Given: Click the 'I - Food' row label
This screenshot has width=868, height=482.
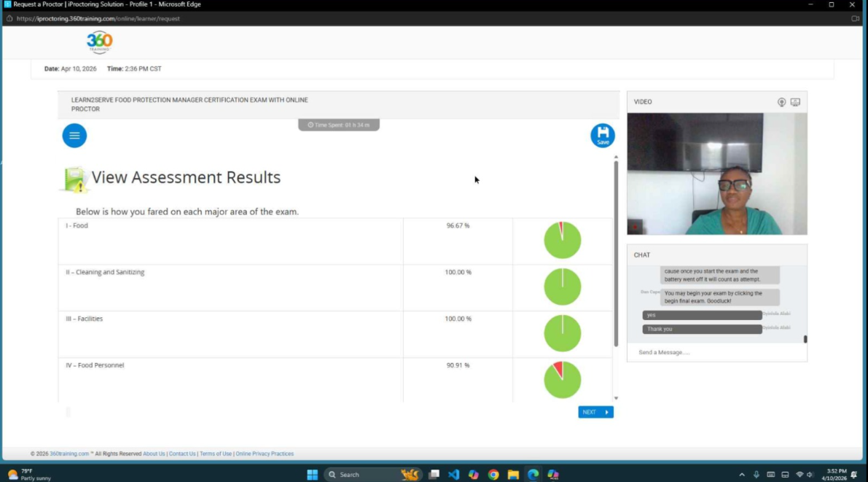Looking at the screenshot, I should 77,225.
